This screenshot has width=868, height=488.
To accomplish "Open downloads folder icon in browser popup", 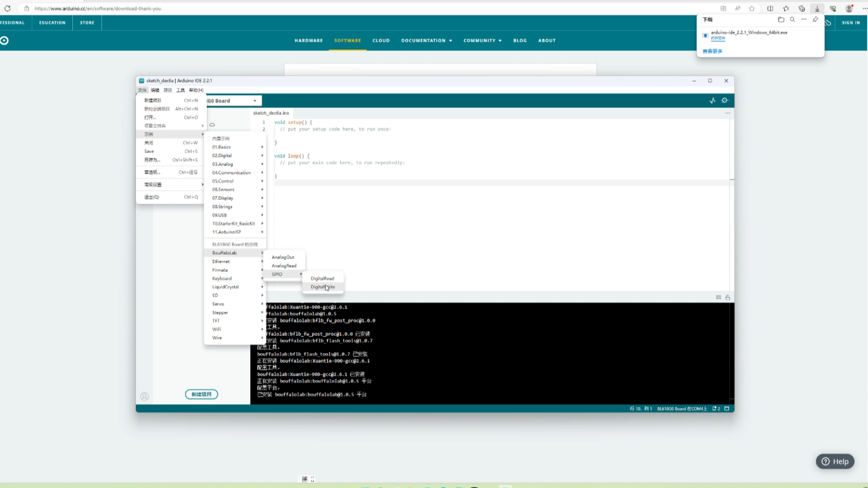I will [781, 20].
